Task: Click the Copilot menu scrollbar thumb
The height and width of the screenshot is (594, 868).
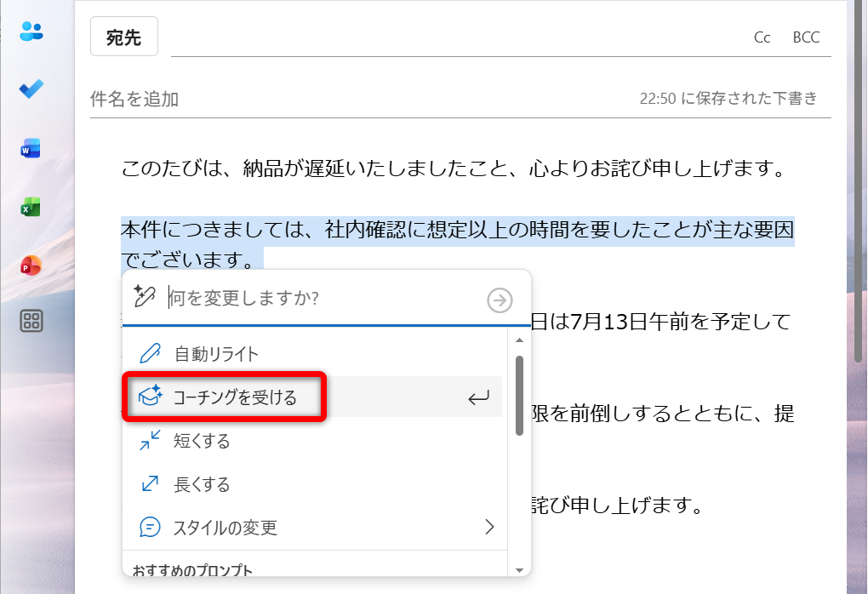Action: pos(519,395)
